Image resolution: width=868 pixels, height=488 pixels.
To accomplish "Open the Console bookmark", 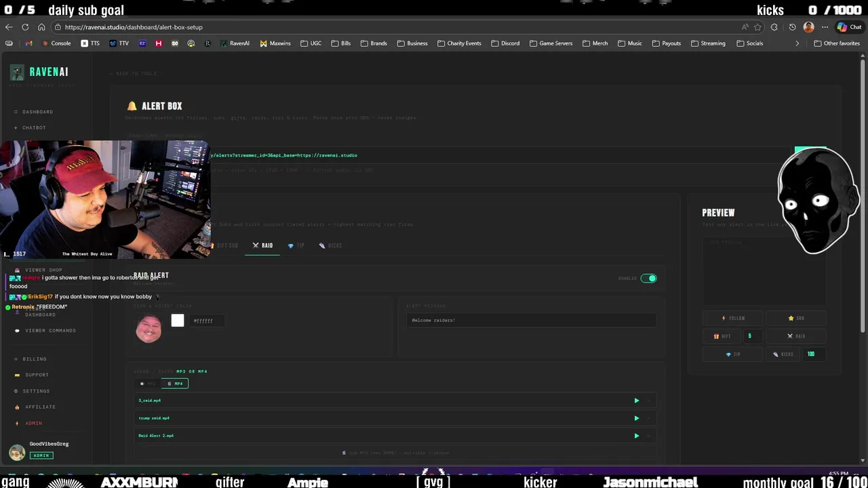I will 56,43.
